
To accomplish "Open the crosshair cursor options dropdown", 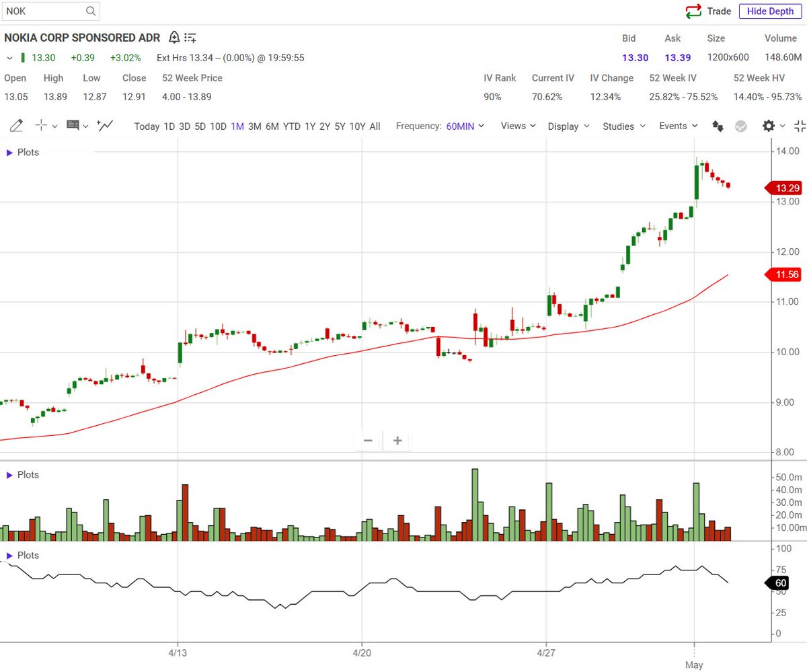I will point(55,126).
